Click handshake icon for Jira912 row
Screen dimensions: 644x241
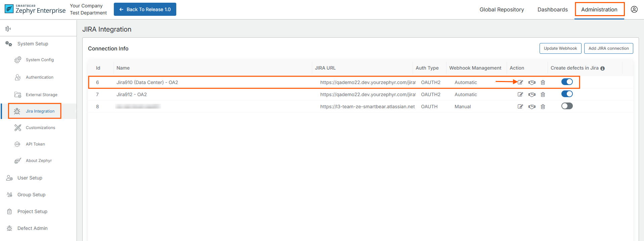pos(532,94)
